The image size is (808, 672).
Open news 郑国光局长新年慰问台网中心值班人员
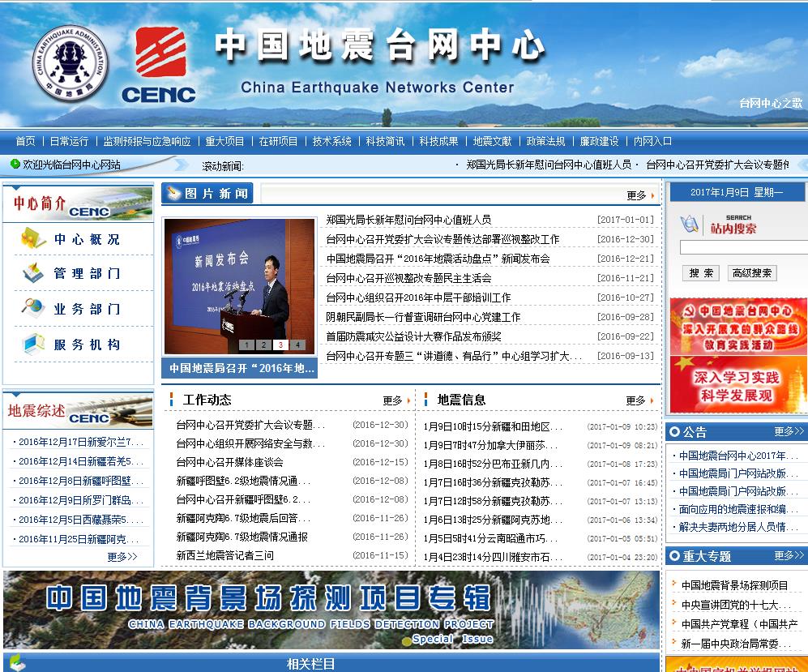pyautogui.click(x=408, y=220)
